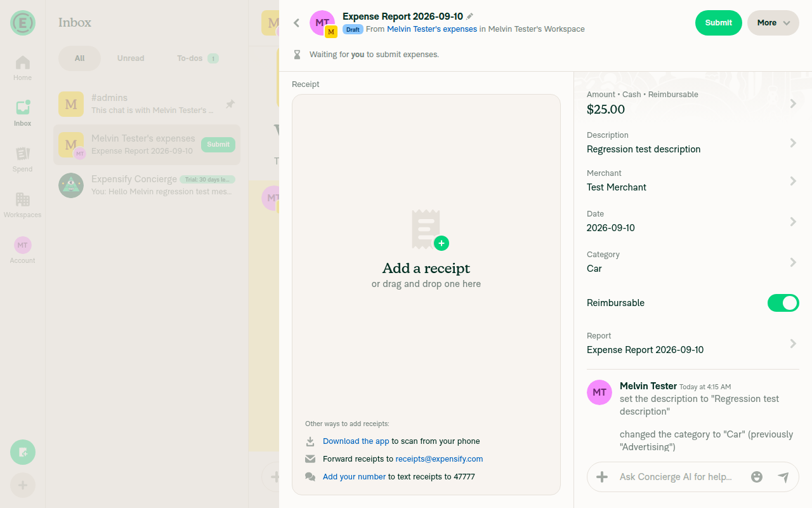Expand the Merchant row chevron
The height and width of the screenshot is (508, 812).
coord(793,181)
